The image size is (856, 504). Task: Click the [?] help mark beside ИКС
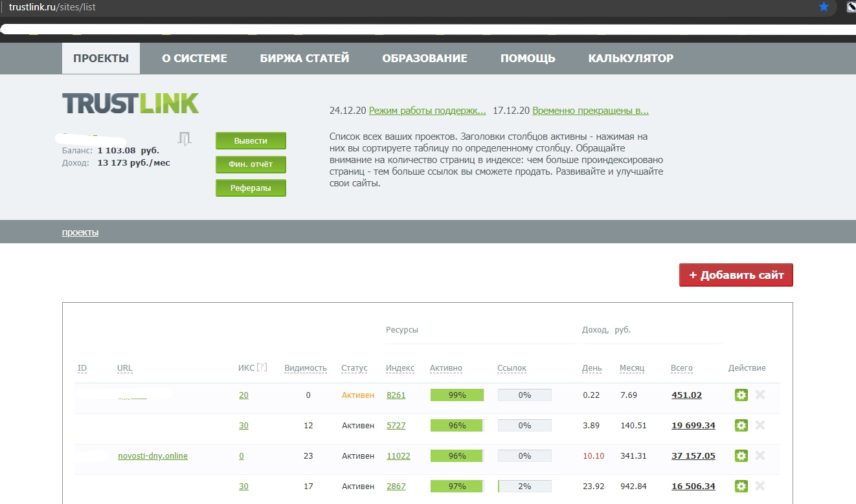tap(262, 367)
